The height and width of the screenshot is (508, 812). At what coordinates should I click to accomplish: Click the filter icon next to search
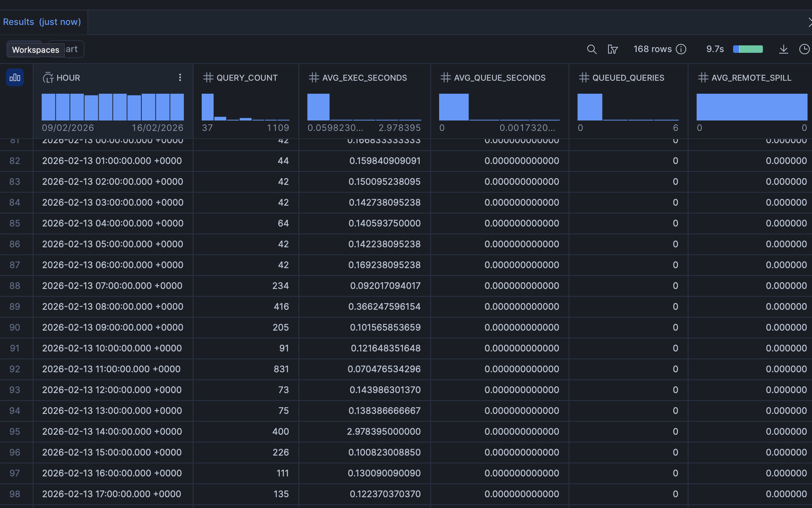click(x=613, y=49)
